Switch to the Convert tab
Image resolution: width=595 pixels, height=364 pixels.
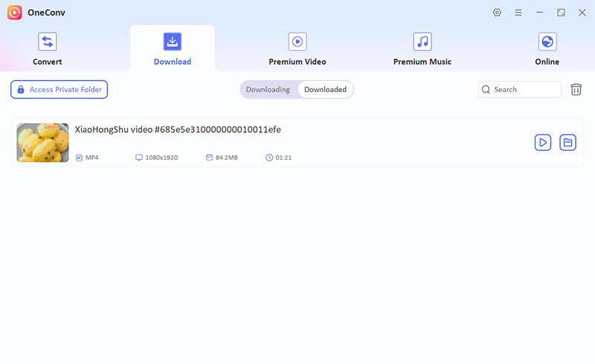click(x=47, y=49)
